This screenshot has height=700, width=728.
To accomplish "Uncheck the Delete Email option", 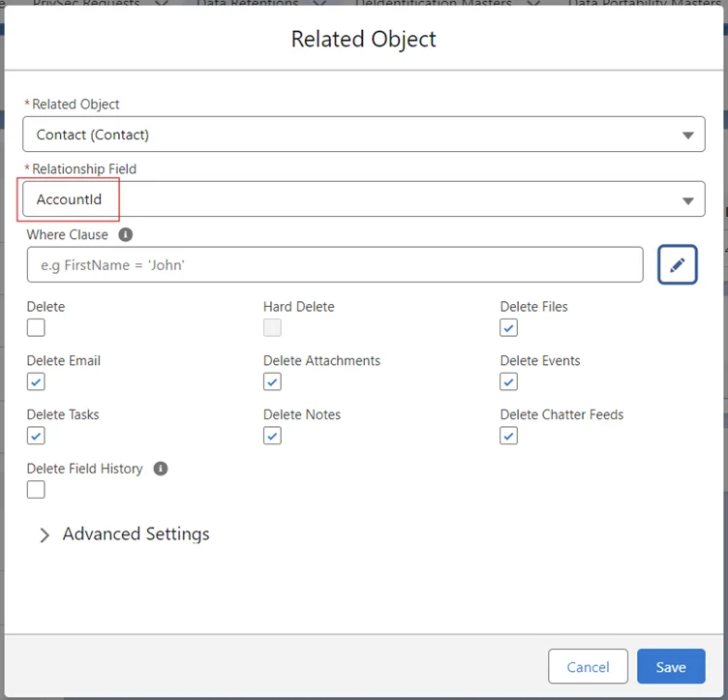I will tap(36, 382).
